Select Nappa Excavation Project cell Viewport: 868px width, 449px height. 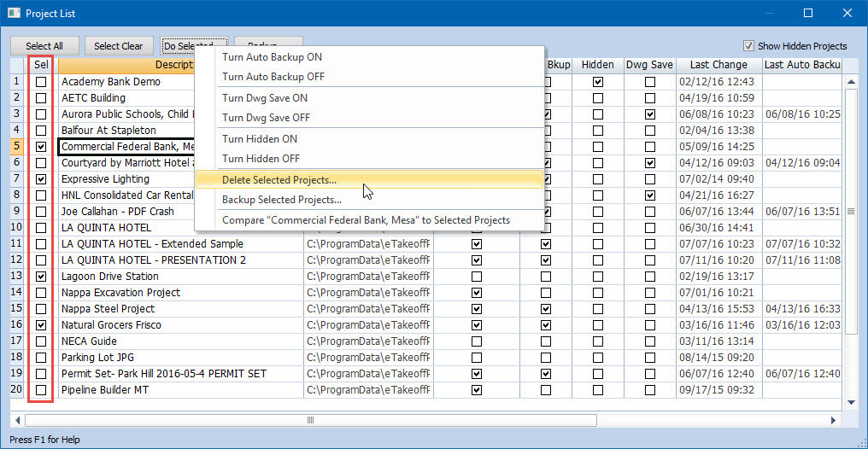[x=181, y=293]
